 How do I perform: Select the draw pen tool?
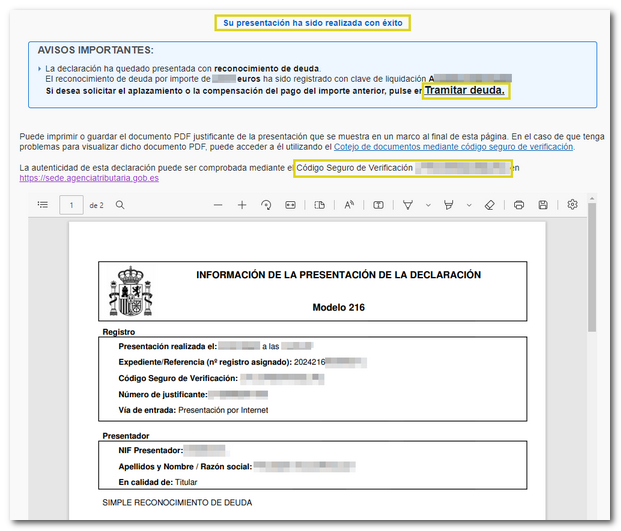click(408, 205)
